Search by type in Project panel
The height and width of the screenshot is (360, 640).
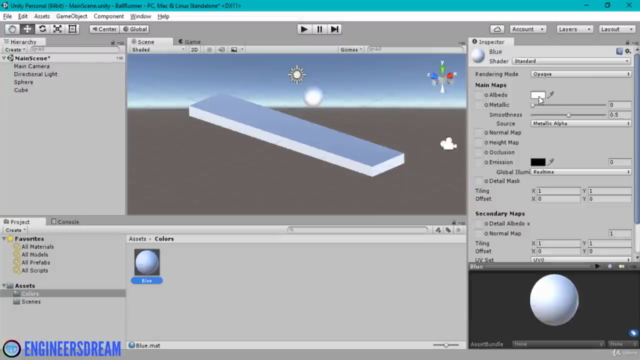[438, 230]
